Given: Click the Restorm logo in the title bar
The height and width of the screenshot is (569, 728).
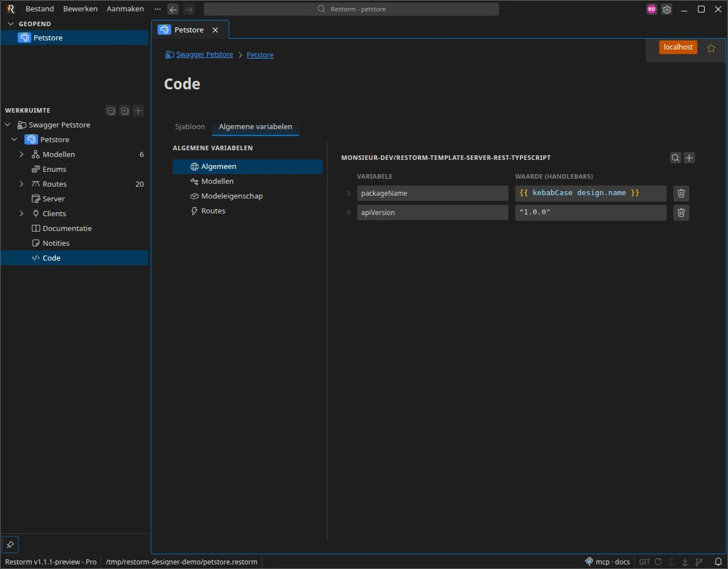Looking at the screenshot, I should click(10, 9).
